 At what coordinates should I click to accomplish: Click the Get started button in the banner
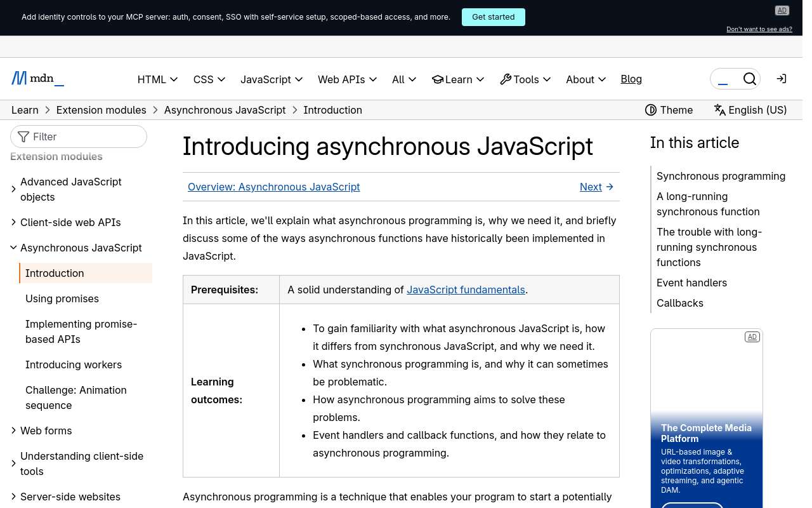pos(494,17)
